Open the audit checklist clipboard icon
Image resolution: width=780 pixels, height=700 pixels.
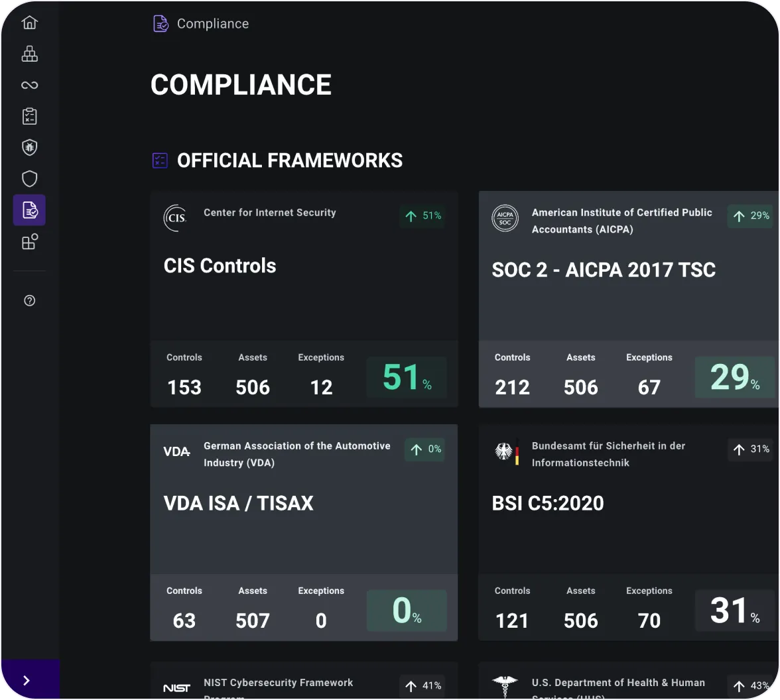(x=29, y=115)
